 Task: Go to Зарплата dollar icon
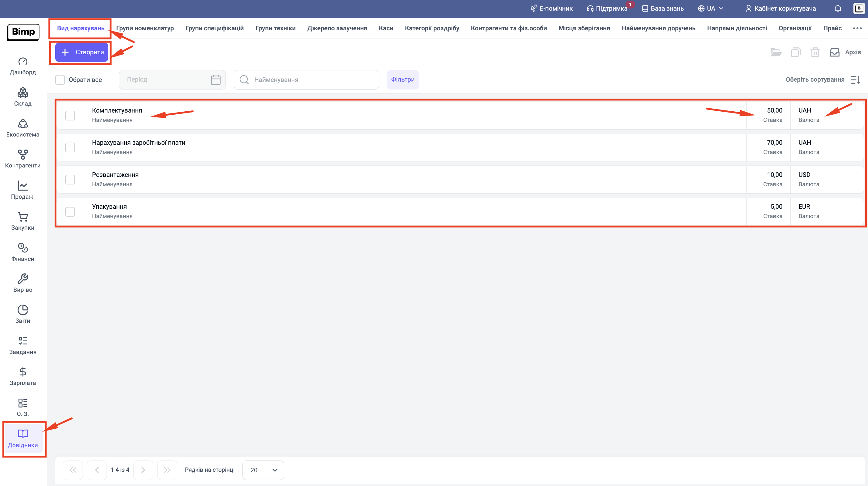tap(22, 372)
